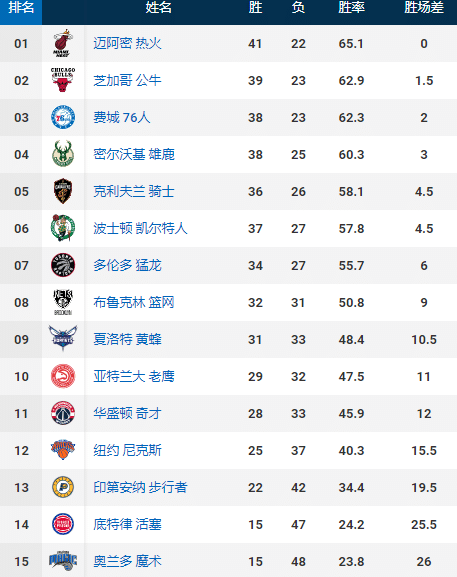Sort by the 排名 column header
The height and width of the screenshot is (577, 457).
(21, 7)
